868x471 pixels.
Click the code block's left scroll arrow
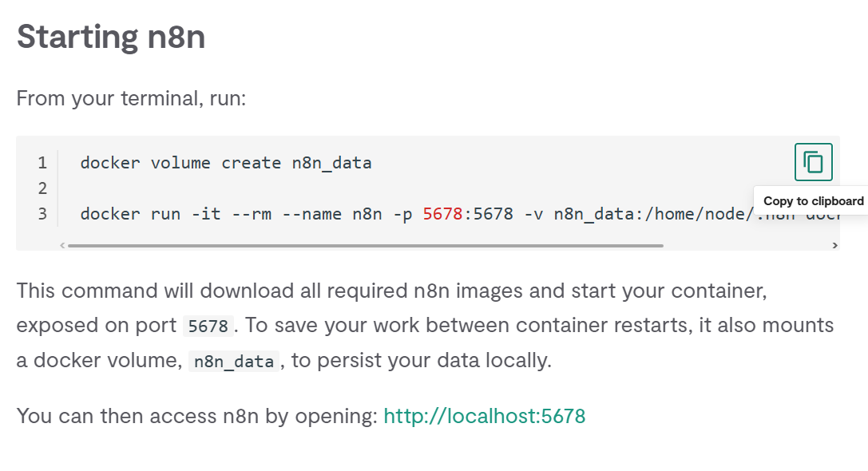coord(63,246)
